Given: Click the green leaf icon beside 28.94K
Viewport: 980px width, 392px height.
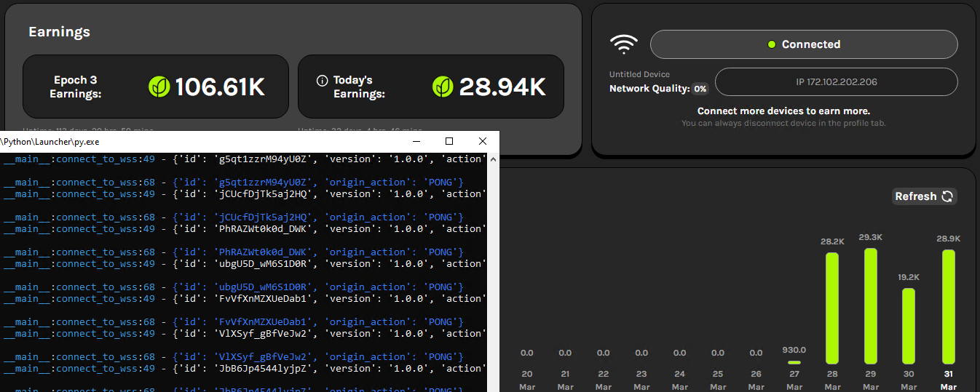Looking at the screenshot, I should tap(442, 87).
